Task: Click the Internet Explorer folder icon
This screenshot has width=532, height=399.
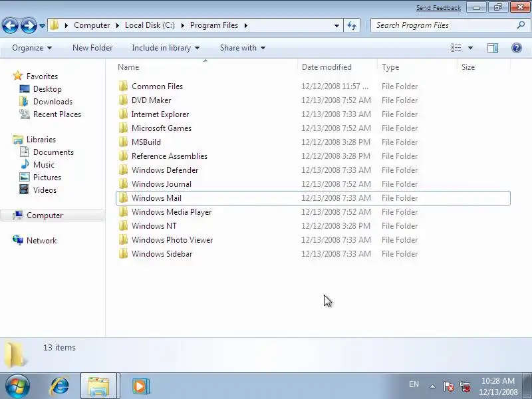Action: point(123,114)
